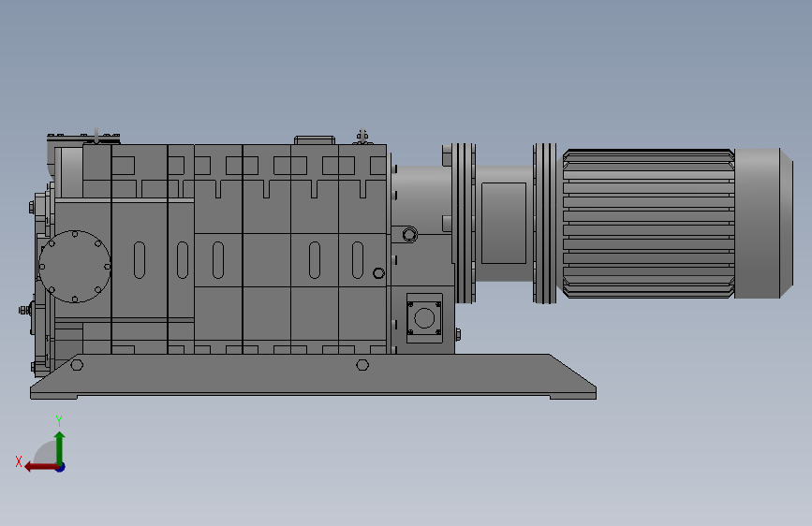
Task: Select the left hex bolt on base plate
Action: click(x=77, y=365)
